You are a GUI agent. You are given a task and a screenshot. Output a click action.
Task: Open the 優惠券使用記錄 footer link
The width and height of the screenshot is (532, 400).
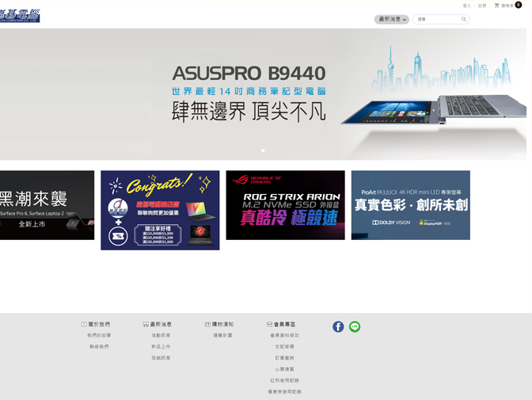tap(284, 391)
